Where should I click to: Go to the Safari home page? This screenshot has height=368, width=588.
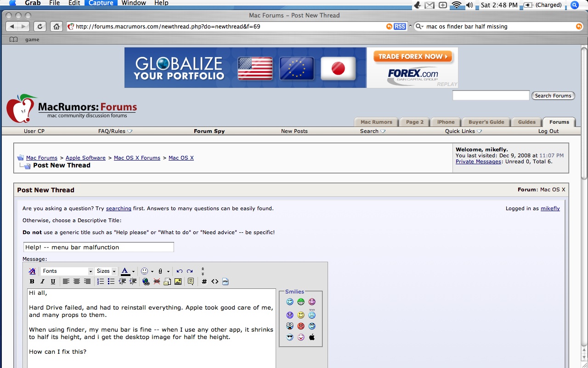tap(56, 27)
